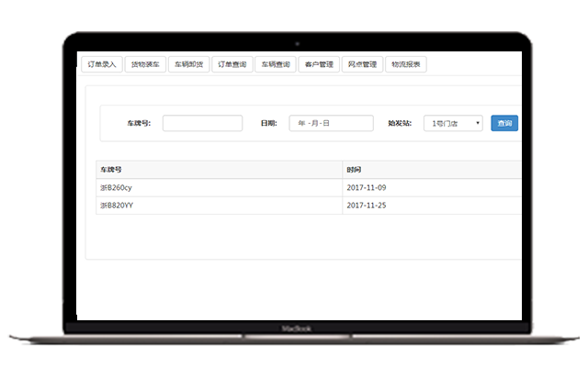588x390 pixels.
Task: Focus the 日期 date input field
Action: [331, 123]
